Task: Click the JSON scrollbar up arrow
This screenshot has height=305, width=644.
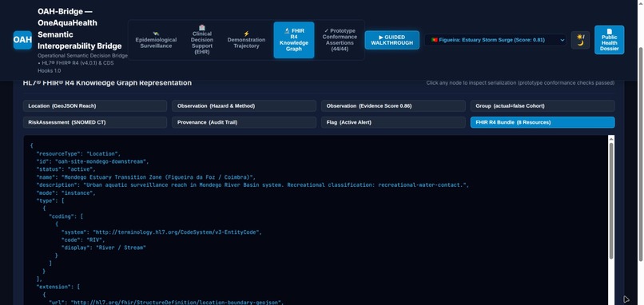Action: tap(611, 138)
